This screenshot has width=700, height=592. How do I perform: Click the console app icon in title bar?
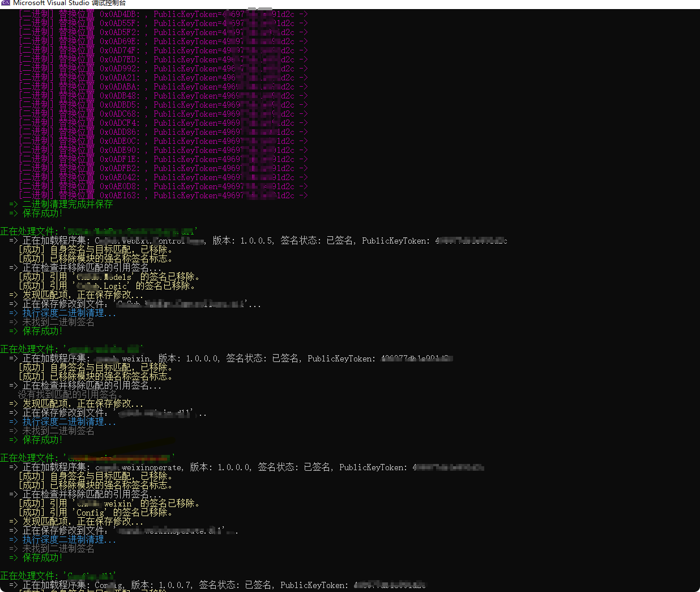coord(6,3)
